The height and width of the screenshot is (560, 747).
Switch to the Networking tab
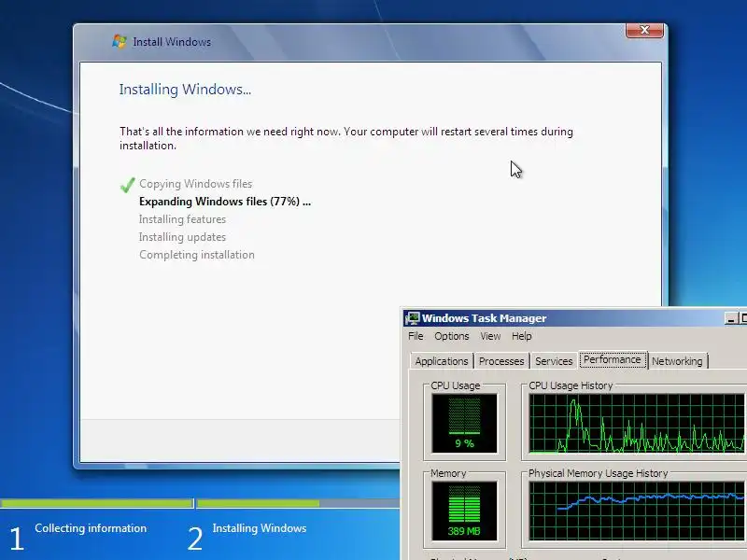pos(677,361)
